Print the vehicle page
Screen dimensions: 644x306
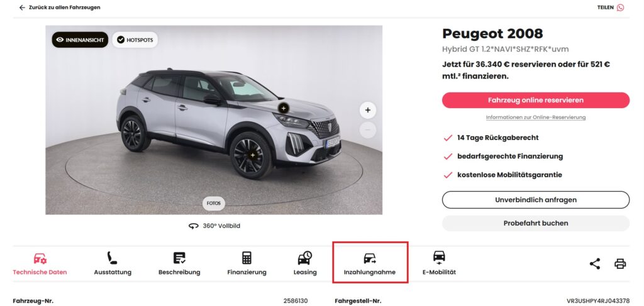pos(620,264)
